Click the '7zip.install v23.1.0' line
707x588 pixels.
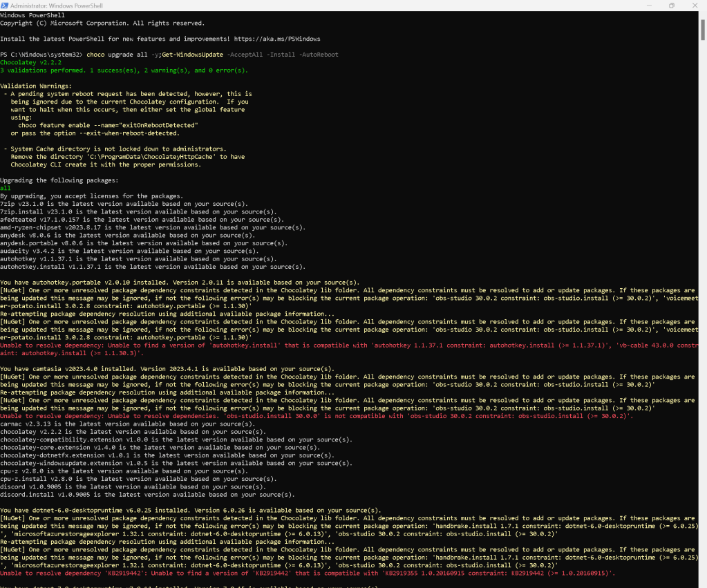click(x=138, y=212)
